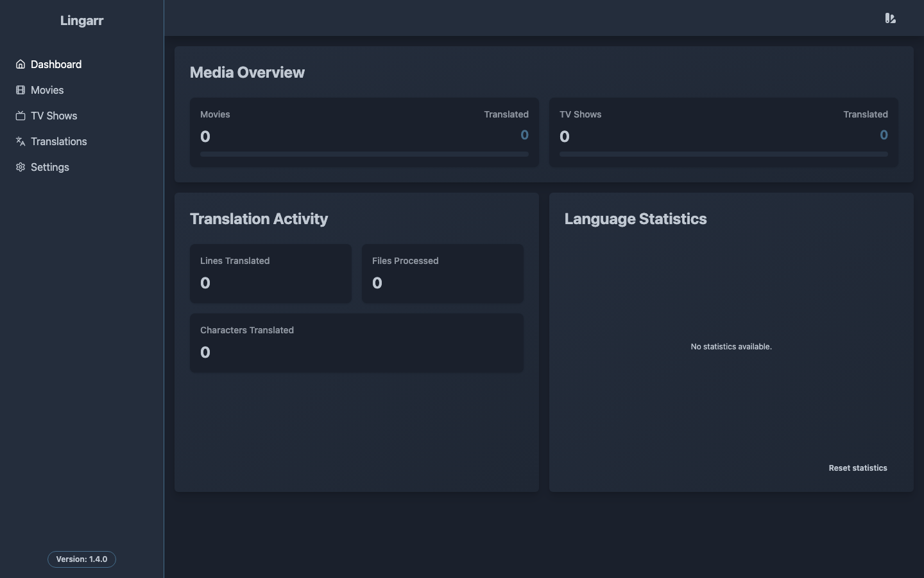Viewport: 924px width, 578px height.
Task: Select the Files Processed label
Action: click(405, 261)
